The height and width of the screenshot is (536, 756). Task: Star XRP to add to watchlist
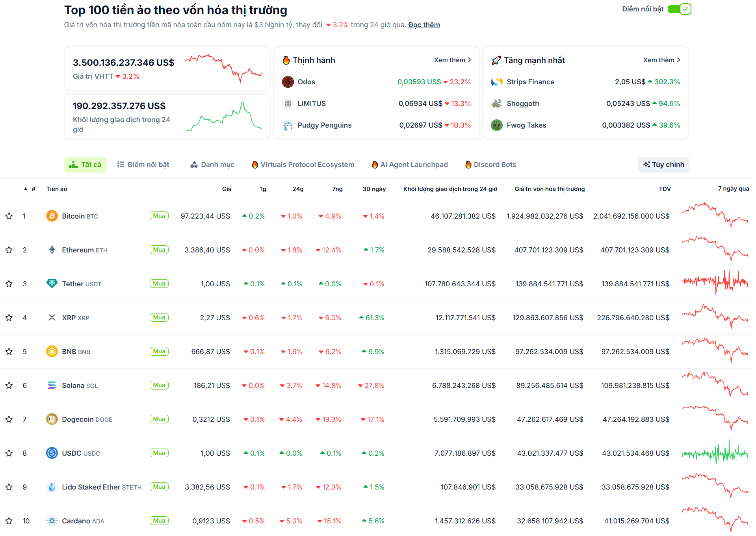[x=9, y=318]
